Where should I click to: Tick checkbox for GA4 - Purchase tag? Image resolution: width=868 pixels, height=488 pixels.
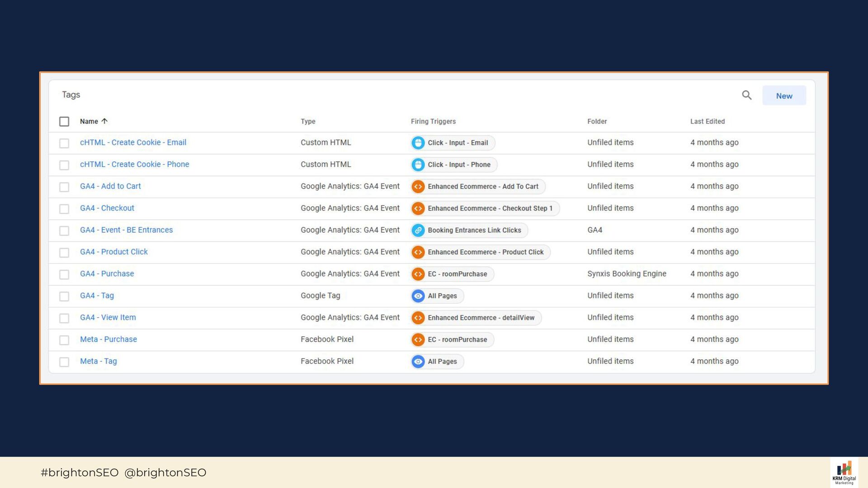pos(64,275)
